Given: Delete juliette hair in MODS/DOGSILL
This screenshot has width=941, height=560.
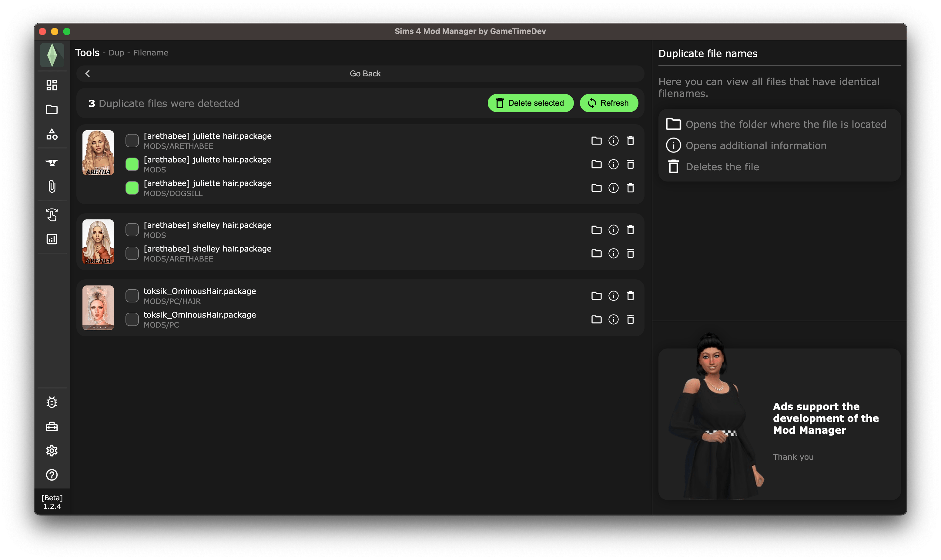Looking at the screenshot, I should click(630, 188).
